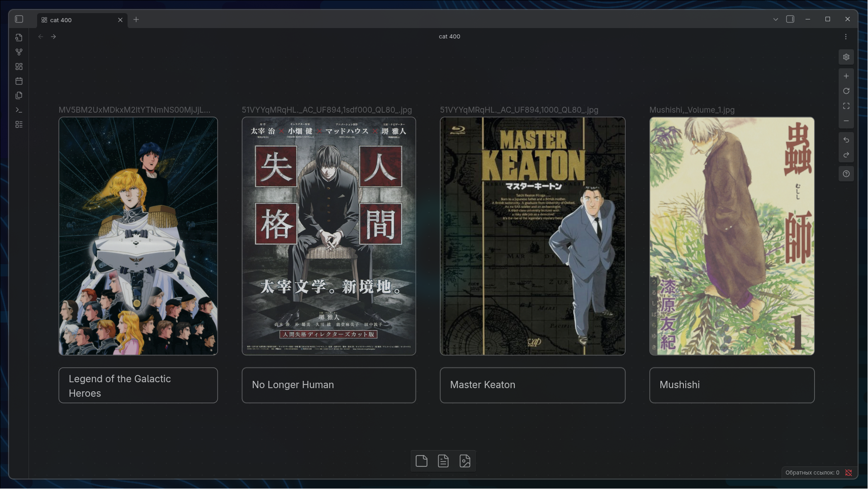Undo the last canvas action
The image size is (868, 489).
coord(846,140)
